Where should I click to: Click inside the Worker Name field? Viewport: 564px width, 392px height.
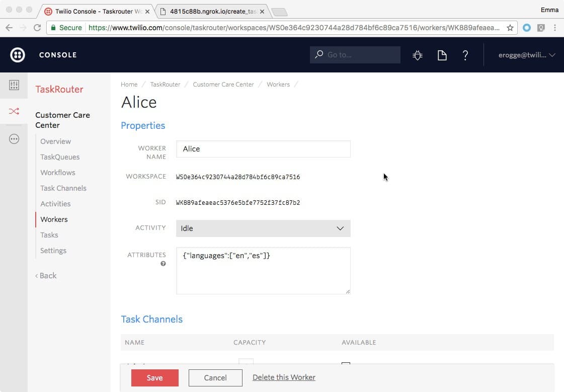click(x=263, y=149)
